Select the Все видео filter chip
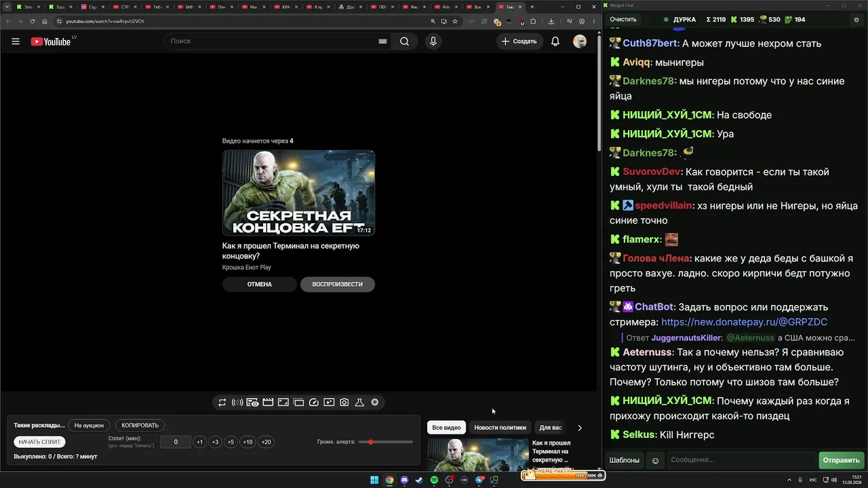 [446, 428]
